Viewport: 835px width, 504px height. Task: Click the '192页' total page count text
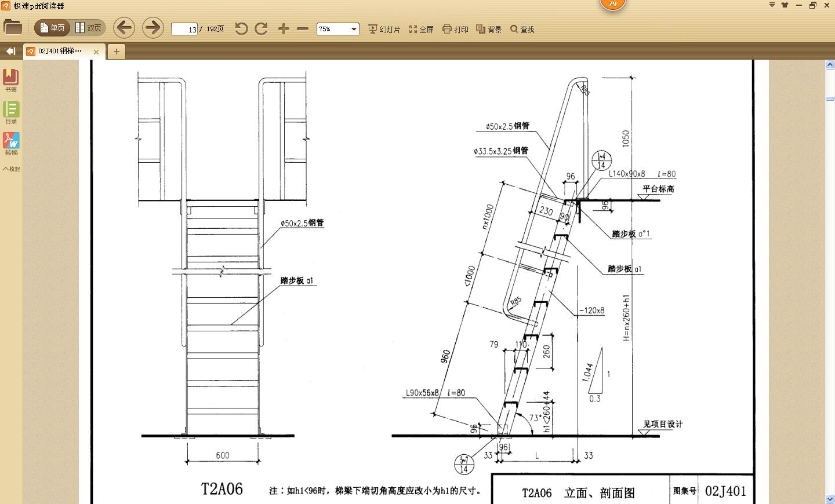point(215,29)
